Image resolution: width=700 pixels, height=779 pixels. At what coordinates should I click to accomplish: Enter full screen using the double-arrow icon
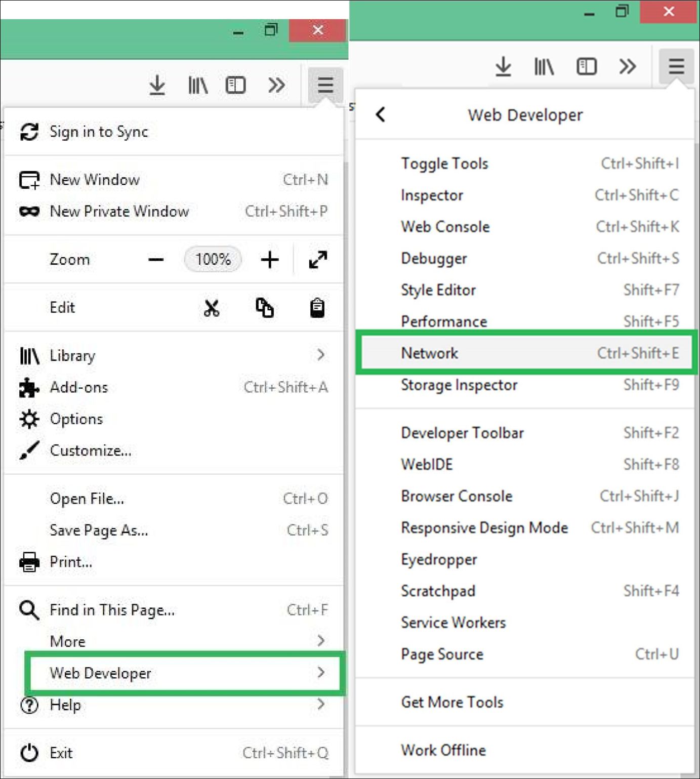tap(318, 260)
